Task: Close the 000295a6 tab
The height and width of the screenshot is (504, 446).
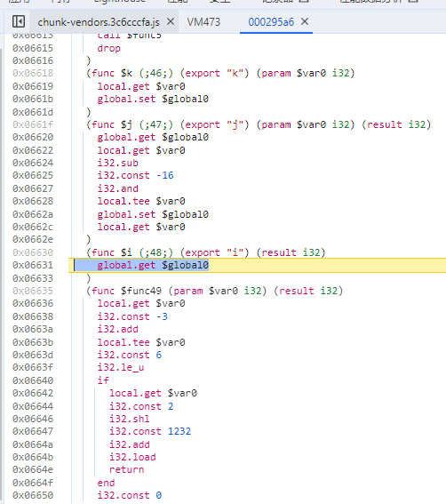Action: click(x=305, y=22)
